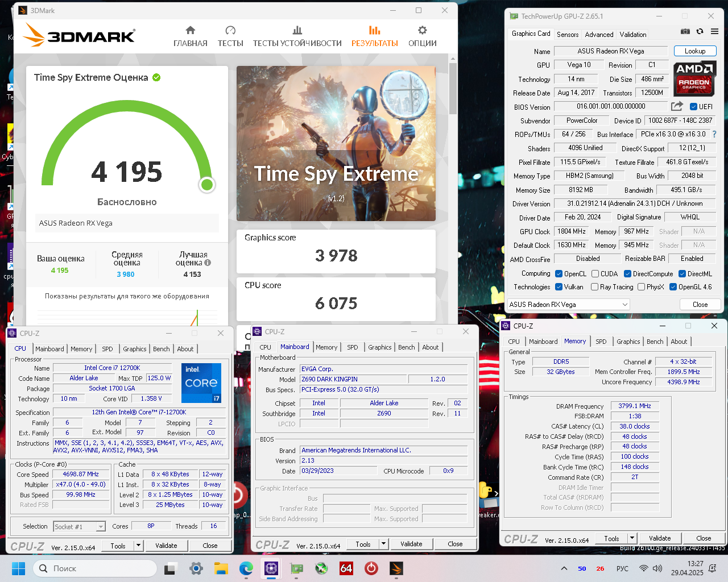728x582 pixels.
Task: Click 3DMark icon on the taskbar
Action: coord(396,568)
